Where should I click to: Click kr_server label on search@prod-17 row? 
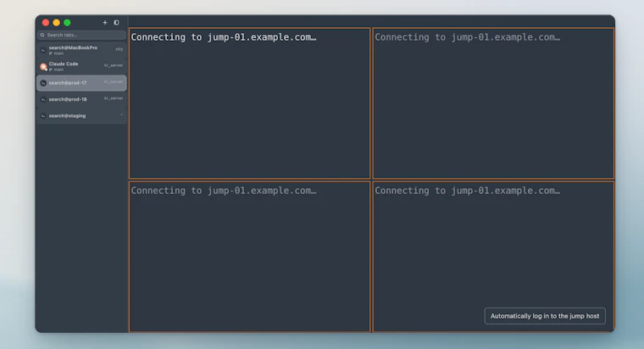coord(114,81)
